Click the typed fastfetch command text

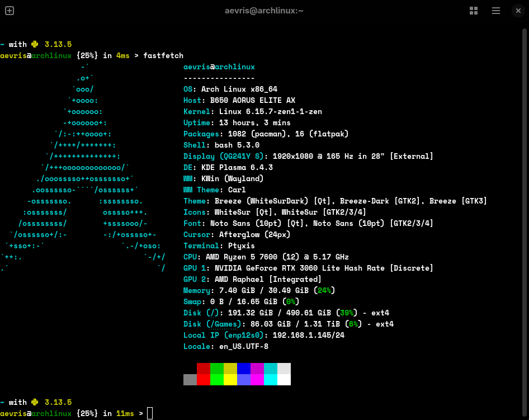(x=163, y=55)
